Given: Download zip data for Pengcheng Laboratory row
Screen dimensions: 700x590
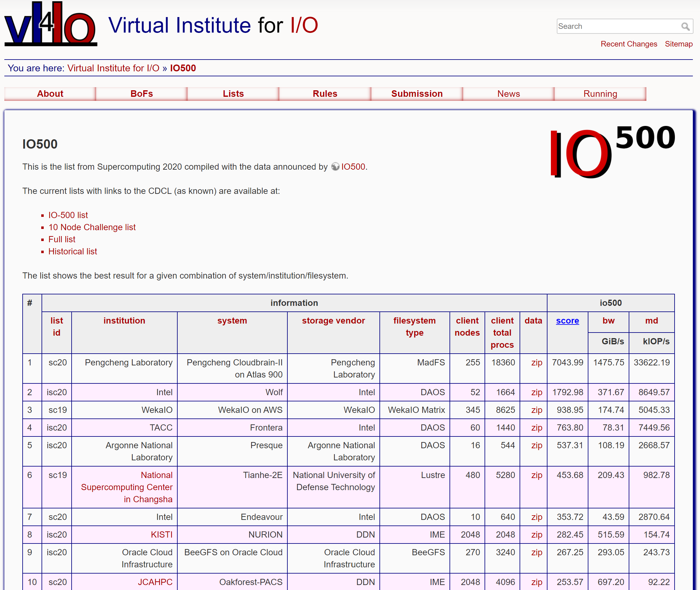Looking at the screenshot, I should pyautogui.click(x=536, y=362).
